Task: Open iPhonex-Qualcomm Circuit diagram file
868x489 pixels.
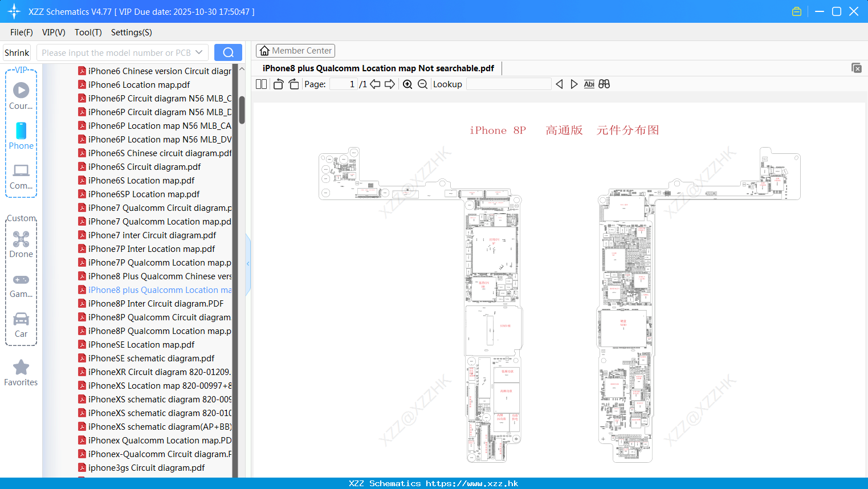Action: click(155, 454)
